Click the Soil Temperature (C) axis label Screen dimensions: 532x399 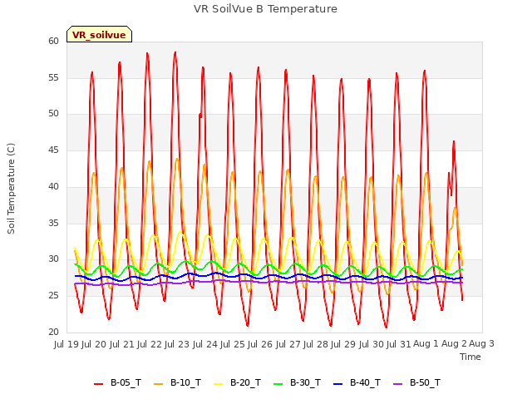(x=11, y=189)
